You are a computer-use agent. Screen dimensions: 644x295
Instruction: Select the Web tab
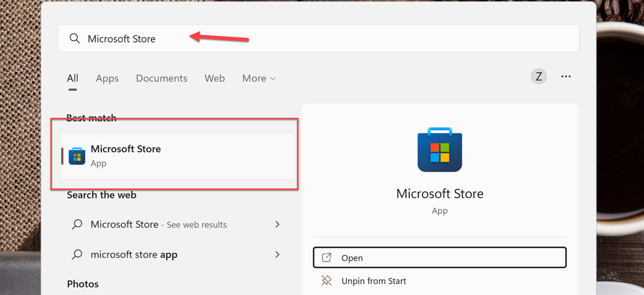(215, 78)
